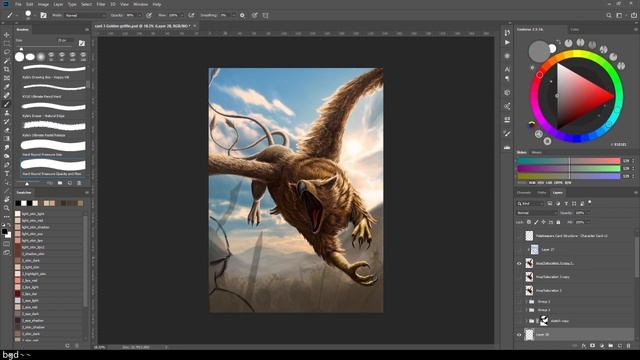Select the Clone Stamp tool
This screenshot has width=640, height=360.
tap(7, 113)
